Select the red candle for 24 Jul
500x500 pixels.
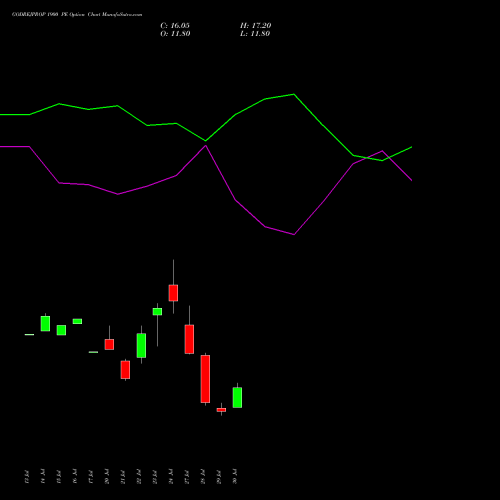(173, 293)
